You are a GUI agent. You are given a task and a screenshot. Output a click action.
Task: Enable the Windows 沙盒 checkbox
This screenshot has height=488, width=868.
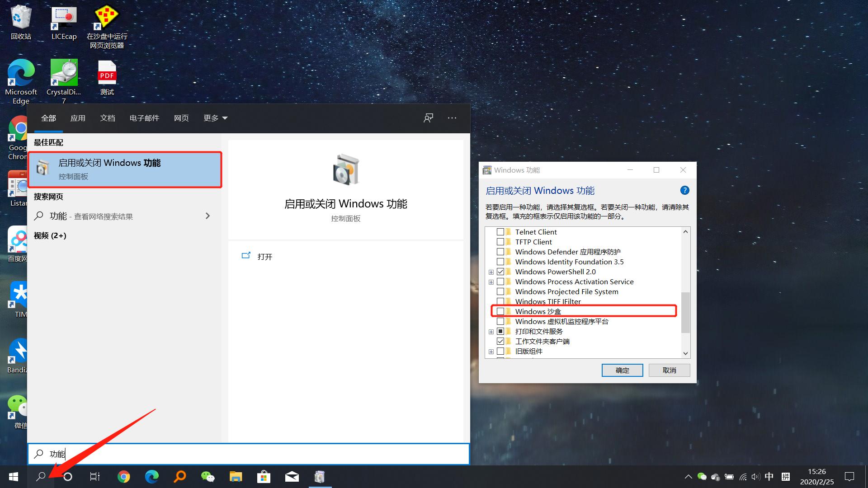(x=500, y=311)
